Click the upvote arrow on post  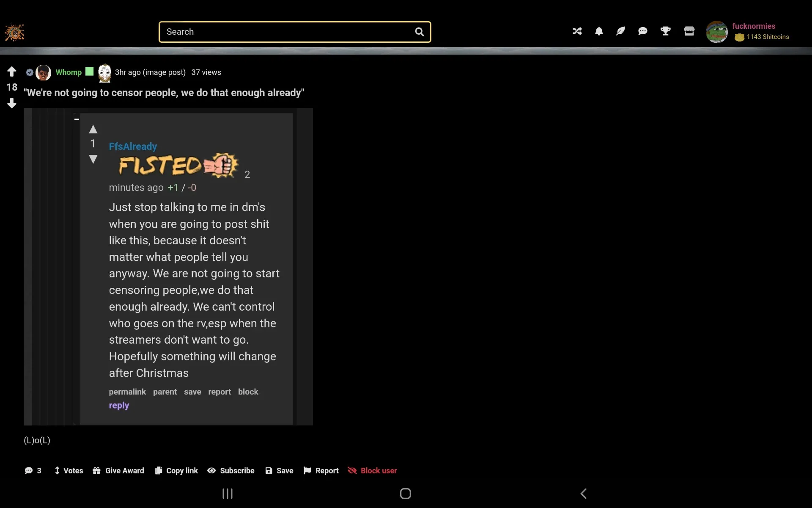tap(11, 71)
